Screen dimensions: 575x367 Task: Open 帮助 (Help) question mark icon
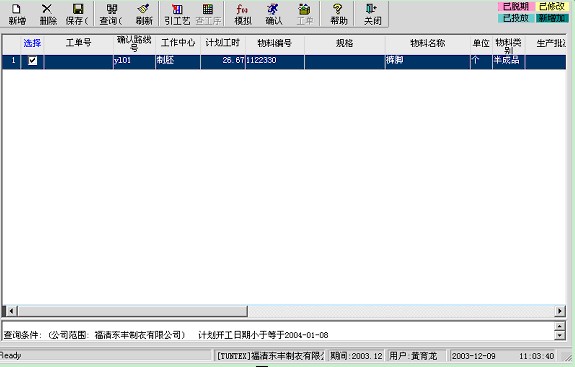tap(338, 15)
